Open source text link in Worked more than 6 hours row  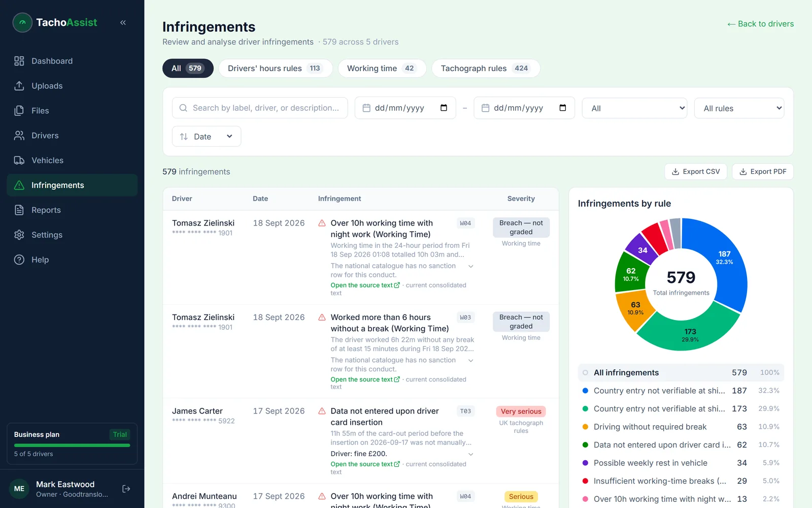click(365, 379)
